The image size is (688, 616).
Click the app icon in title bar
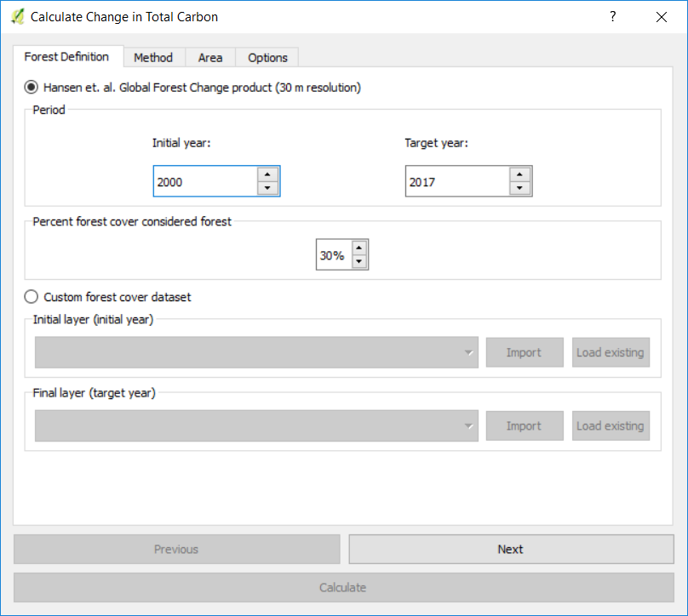tap(17, 17)
